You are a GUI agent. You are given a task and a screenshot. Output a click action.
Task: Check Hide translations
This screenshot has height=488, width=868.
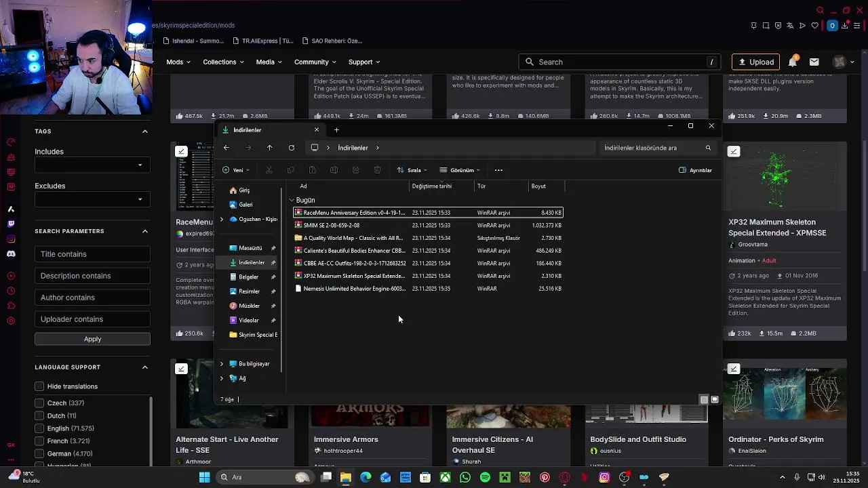(x=39, y=386)
